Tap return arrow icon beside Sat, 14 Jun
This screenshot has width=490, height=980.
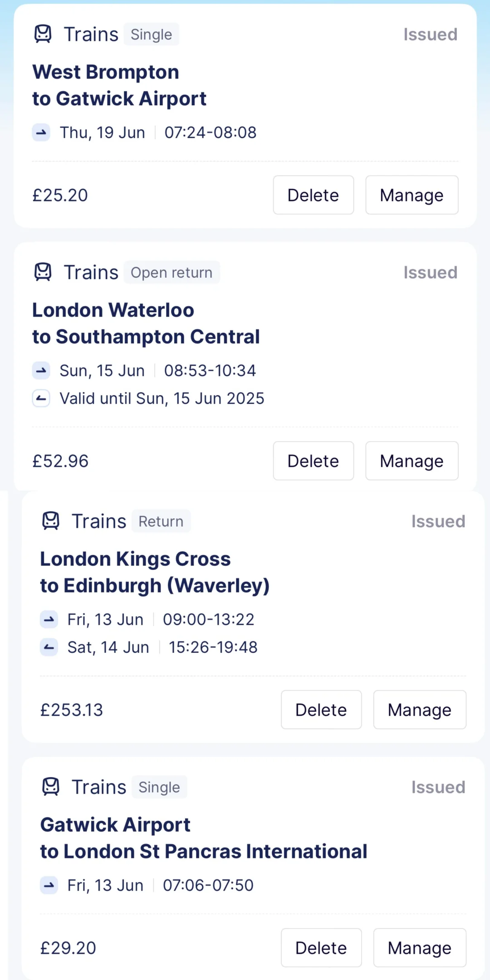[49, 647]
